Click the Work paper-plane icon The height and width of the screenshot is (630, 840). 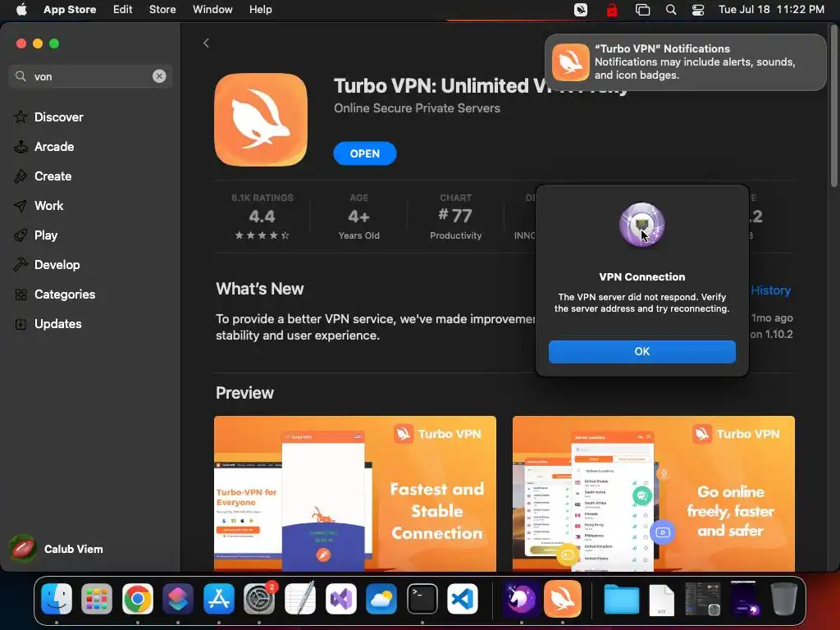click(21, 206)
